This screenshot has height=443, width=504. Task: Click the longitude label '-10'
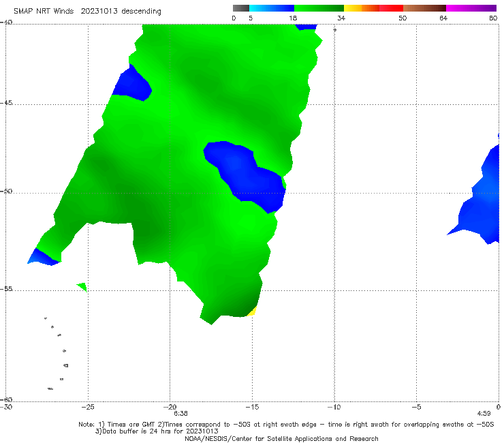(x=334, y=407)
